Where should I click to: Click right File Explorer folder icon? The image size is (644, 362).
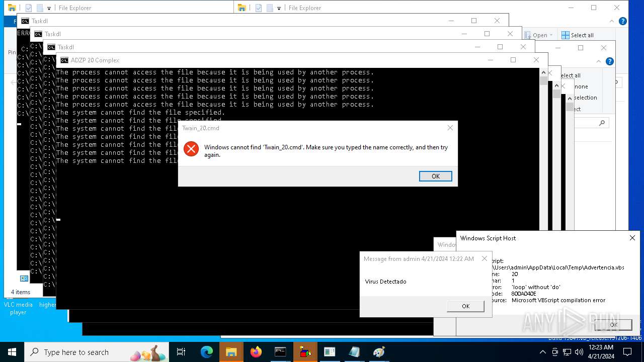(x=242, y=8)
